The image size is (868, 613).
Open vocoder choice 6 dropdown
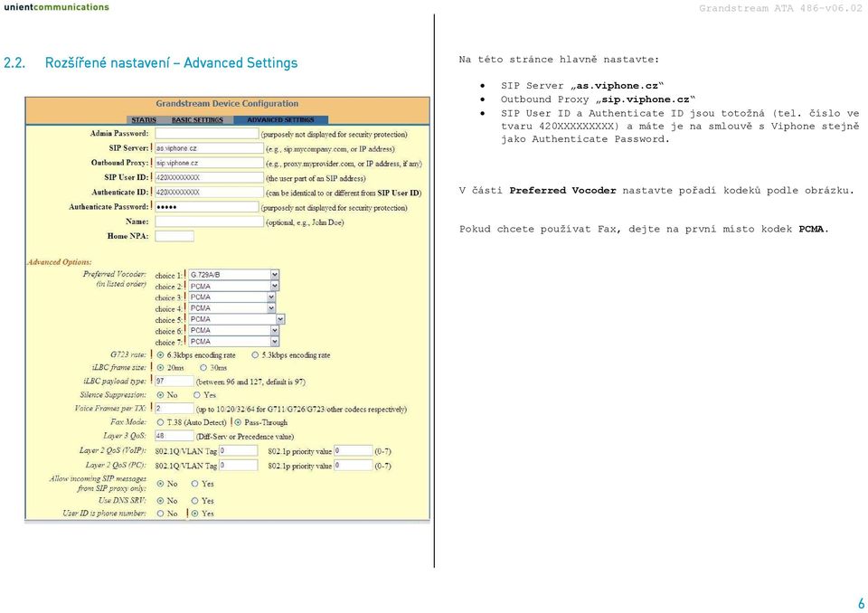coord(233,331)
